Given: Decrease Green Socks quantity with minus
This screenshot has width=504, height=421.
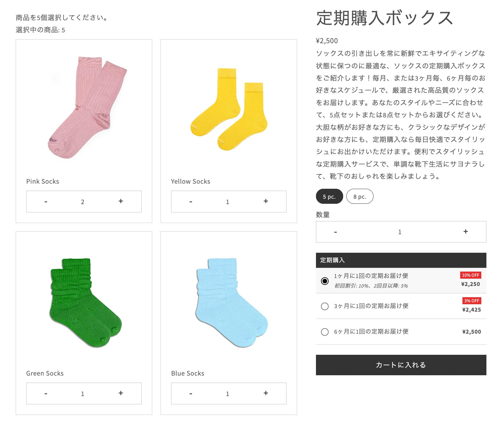Looking at the screenshot, I should (46, 393).
